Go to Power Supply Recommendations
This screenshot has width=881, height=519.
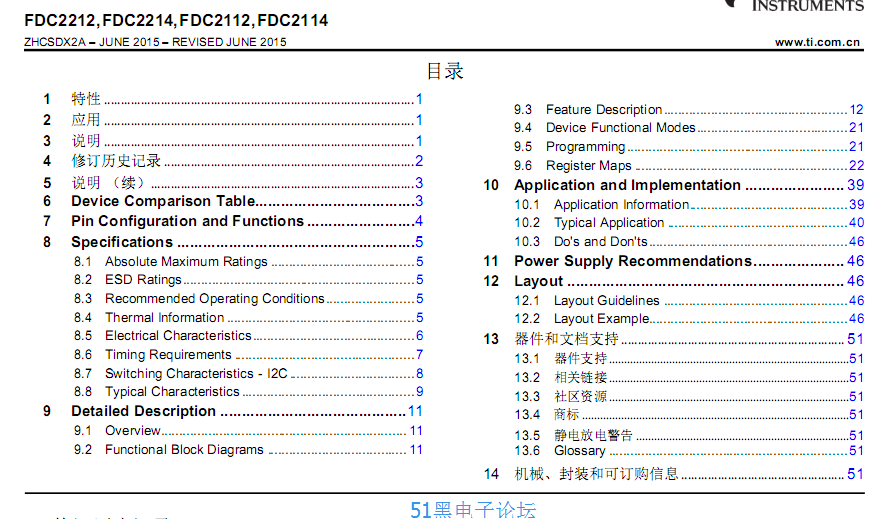[632, 261]
